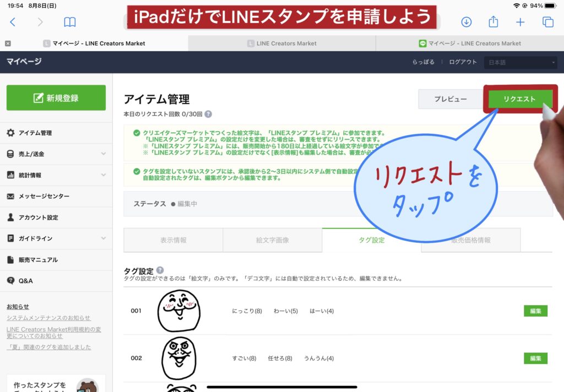The image size is (564, 392).
Task: Tap Safari's forward arrow
Action: pos(40,22)
